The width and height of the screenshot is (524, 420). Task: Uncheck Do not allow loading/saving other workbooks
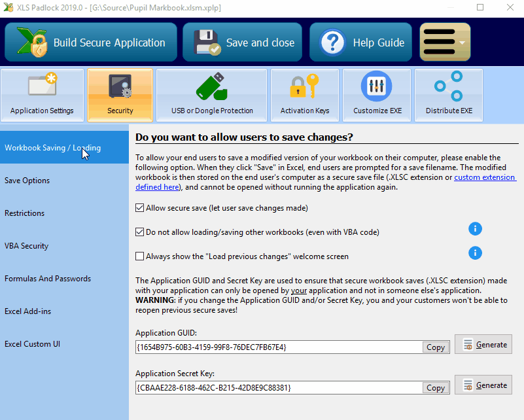pos(139,232)
